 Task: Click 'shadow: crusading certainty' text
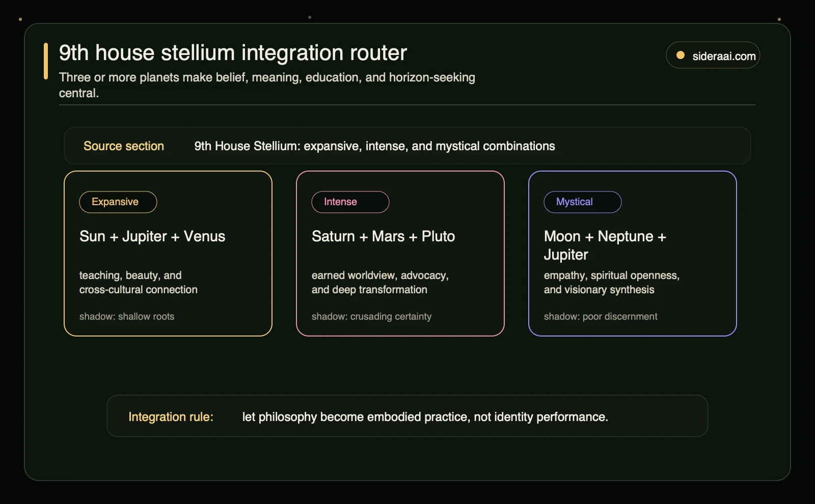(371, 317)
